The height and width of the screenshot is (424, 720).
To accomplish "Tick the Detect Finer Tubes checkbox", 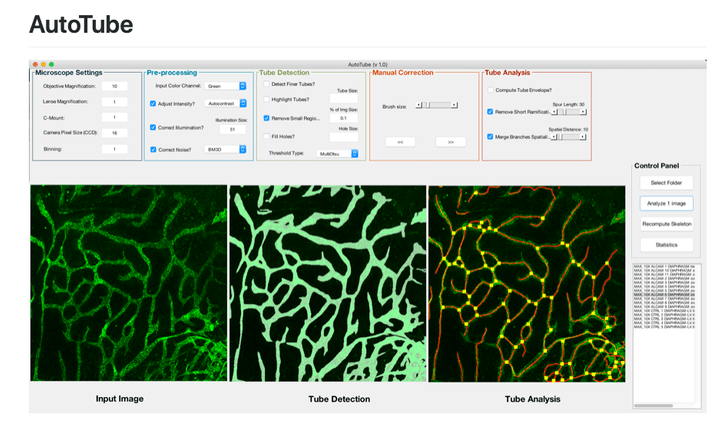I will [266, 84].
